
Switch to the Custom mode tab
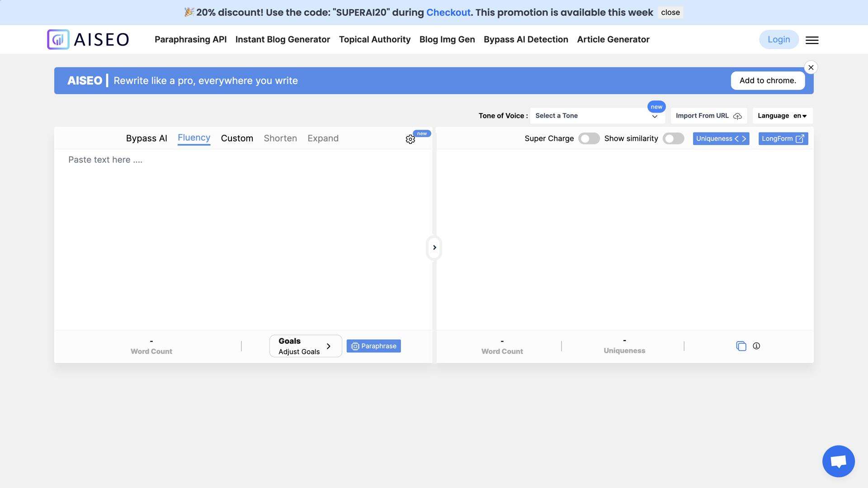237,138
